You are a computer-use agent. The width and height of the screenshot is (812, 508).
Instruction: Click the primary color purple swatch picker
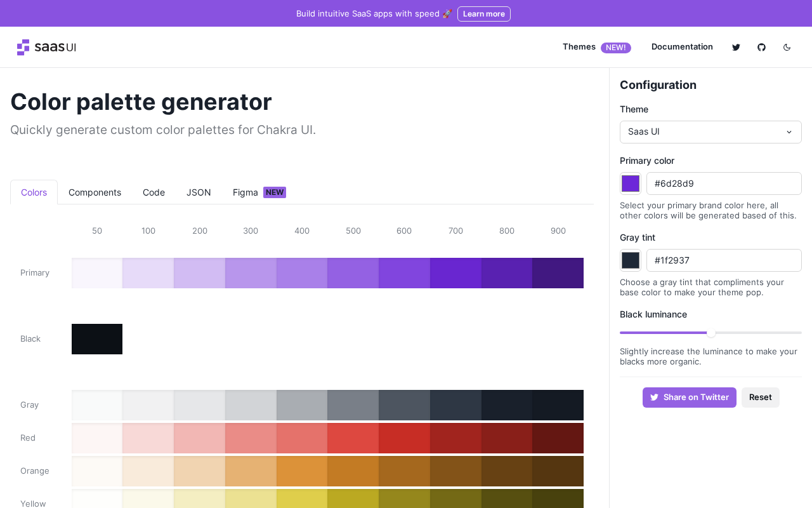pos(631,184)
